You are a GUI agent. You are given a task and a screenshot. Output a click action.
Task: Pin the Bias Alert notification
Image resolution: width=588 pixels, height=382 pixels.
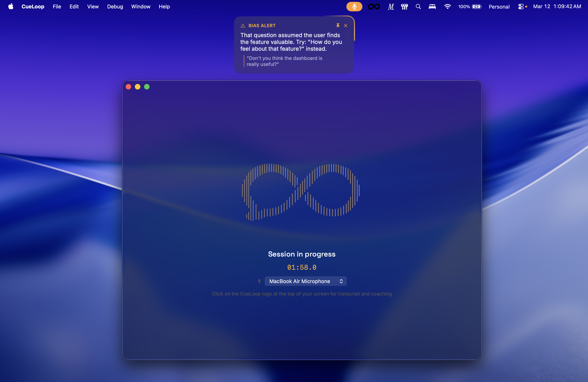click(x=338, y=25)
